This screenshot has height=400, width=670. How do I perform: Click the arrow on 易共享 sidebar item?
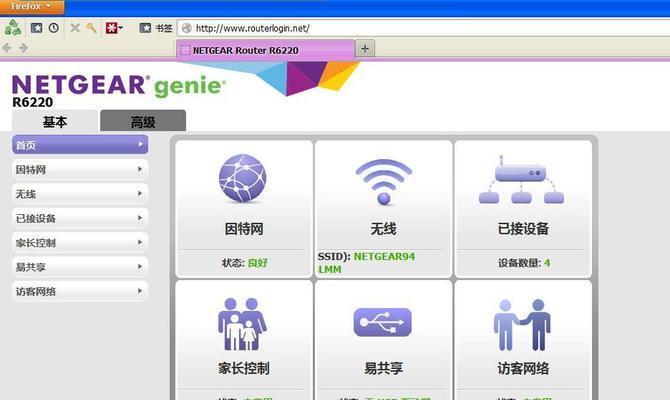point(140,267)
